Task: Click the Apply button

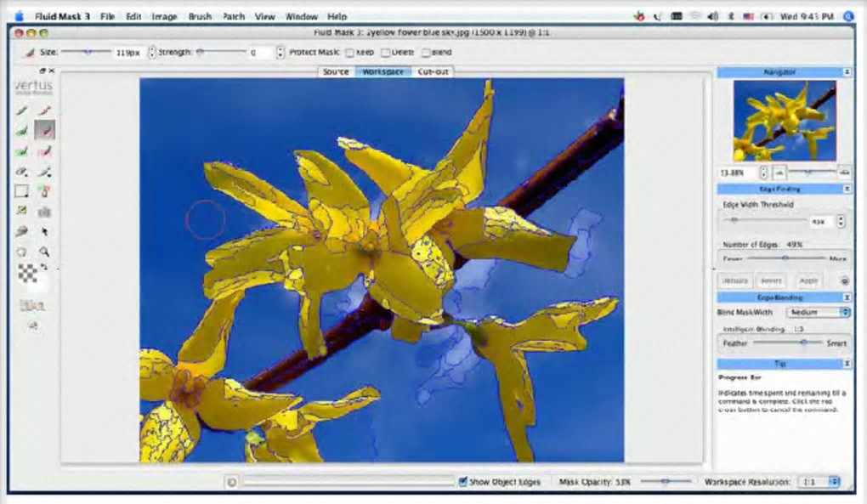Action: (x=807, y=280)
